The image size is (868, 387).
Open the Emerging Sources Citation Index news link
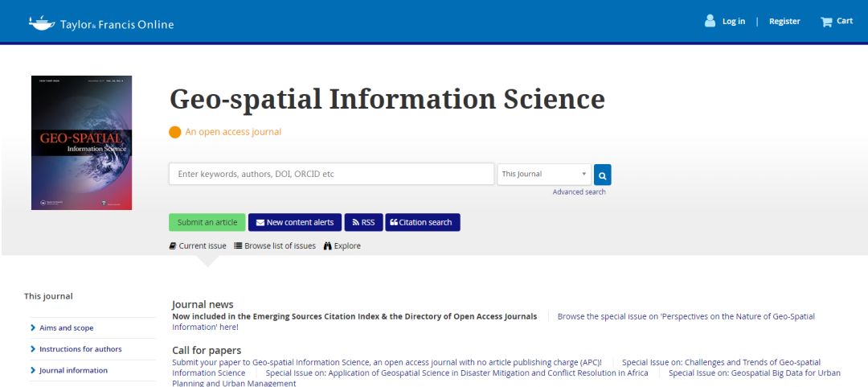354,316
